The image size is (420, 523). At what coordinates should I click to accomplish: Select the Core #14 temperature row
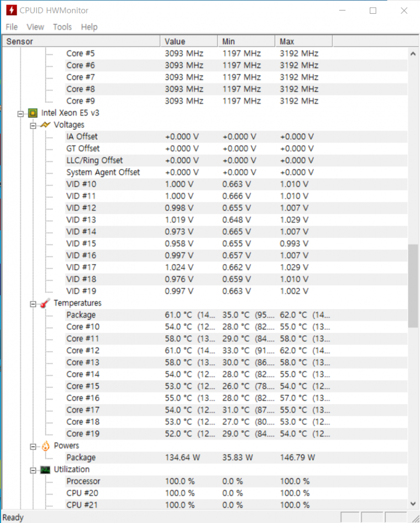[236, 375]
